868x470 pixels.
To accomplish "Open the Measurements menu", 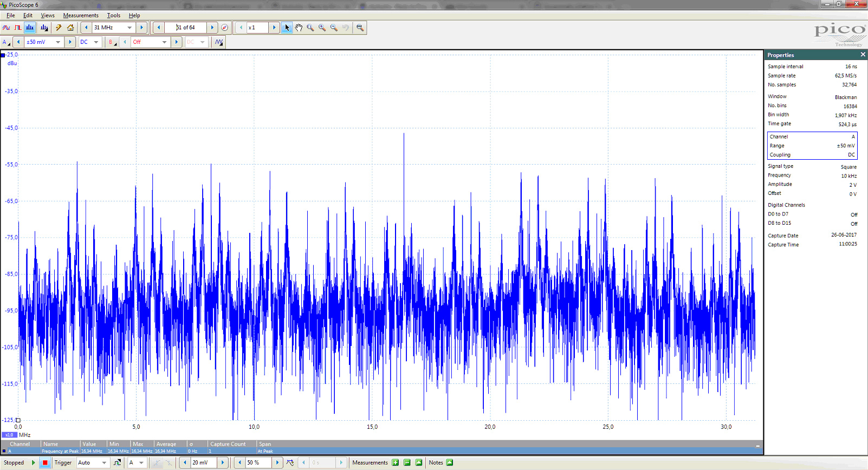I will pyautogui.click(x=81, y=15).
